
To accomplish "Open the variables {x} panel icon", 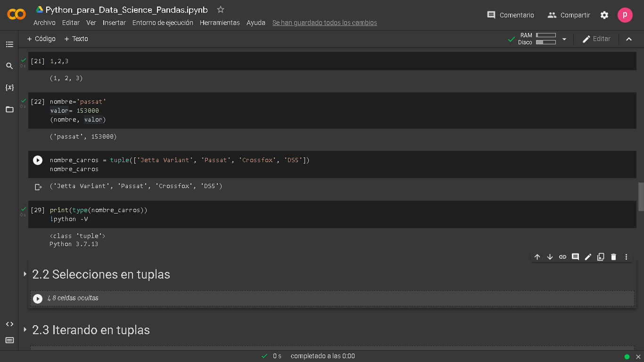I will pos(9,88).
